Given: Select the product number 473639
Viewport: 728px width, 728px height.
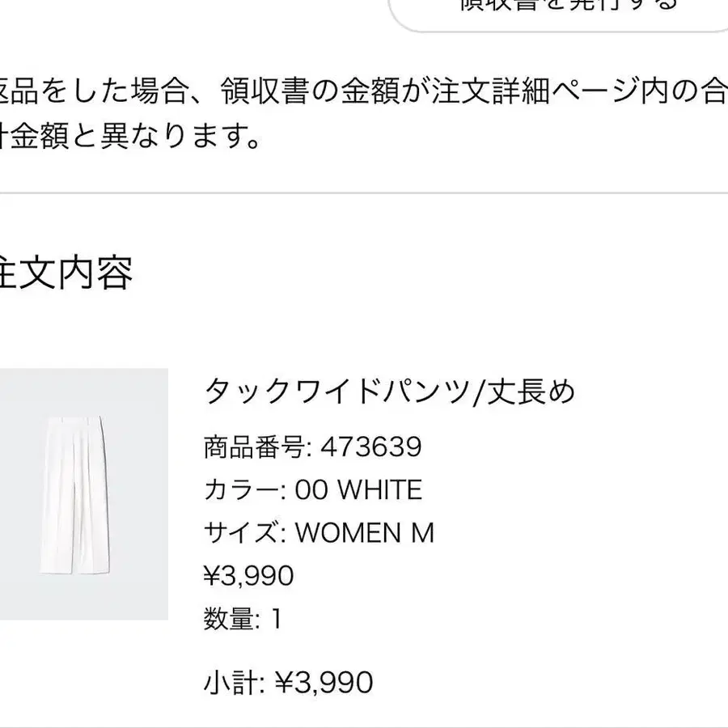Looking at the screenshot, I should [x=371, y=446].
